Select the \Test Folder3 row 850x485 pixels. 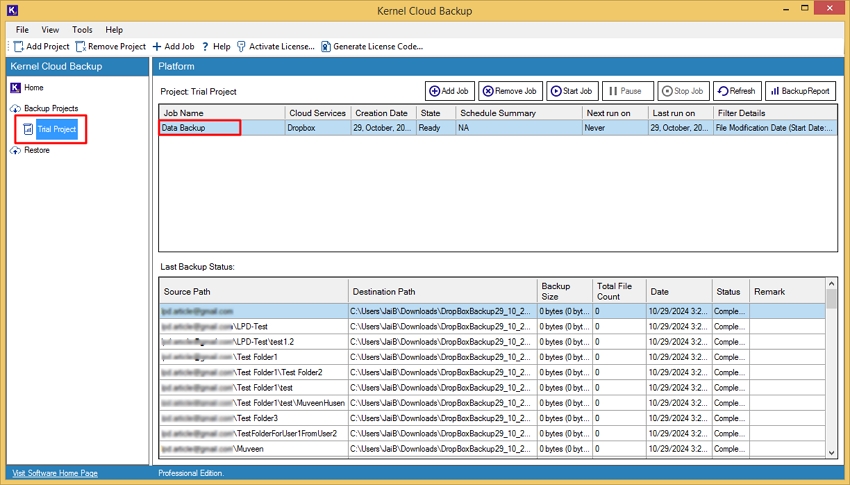coord(492,418)
